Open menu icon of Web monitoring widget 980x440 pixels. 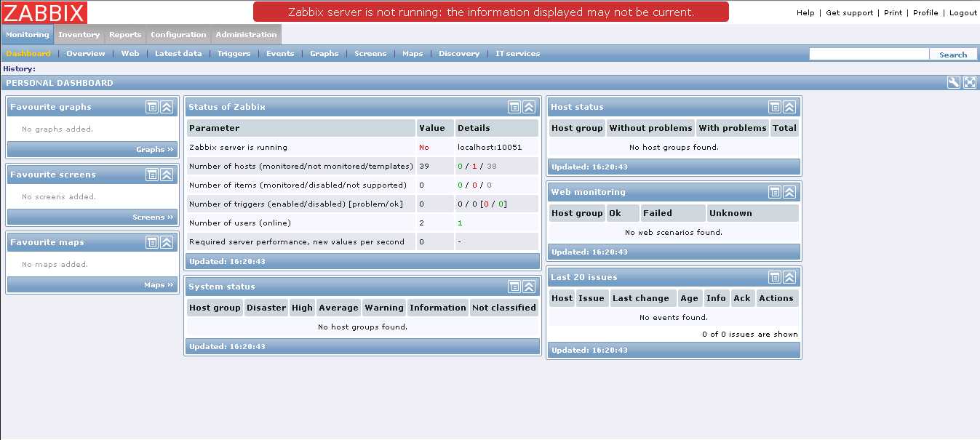[775, 192]
